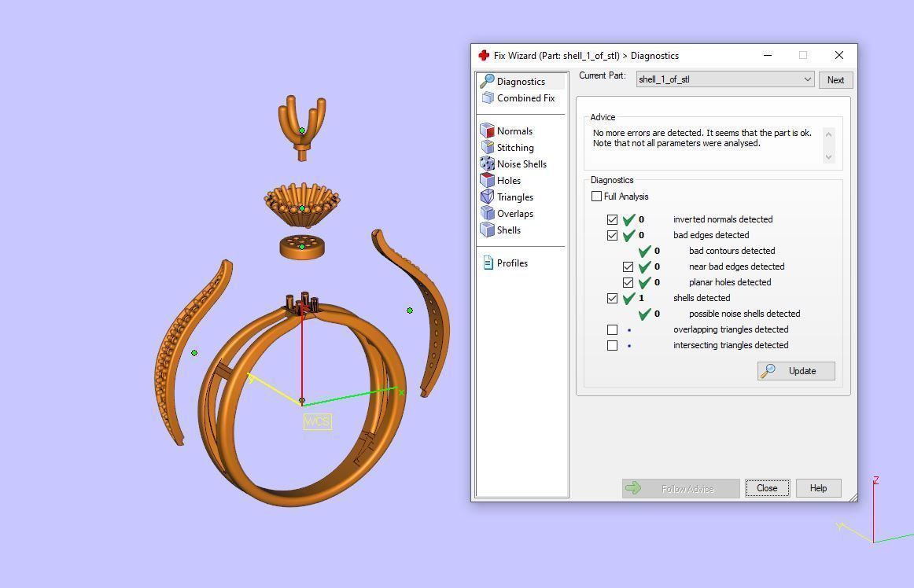The height and width of the screenshot is (588, 914).
Task: Click the Help button
Action: click(818, 487)
